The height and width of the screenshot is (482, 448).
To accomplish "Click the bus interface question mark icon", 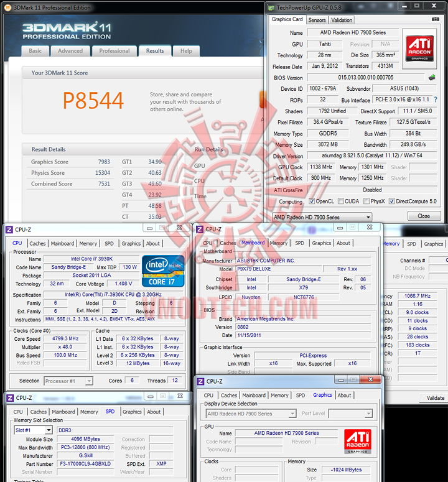I will tap(436, 100).
